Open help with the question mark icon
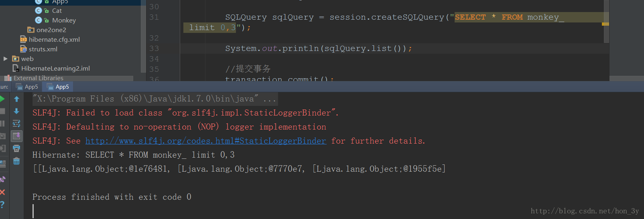 click(x=2, y=205)
